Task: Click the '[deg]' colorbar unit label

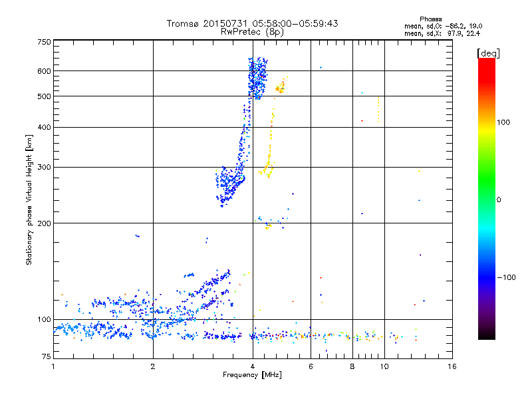Action: [488, 53]
